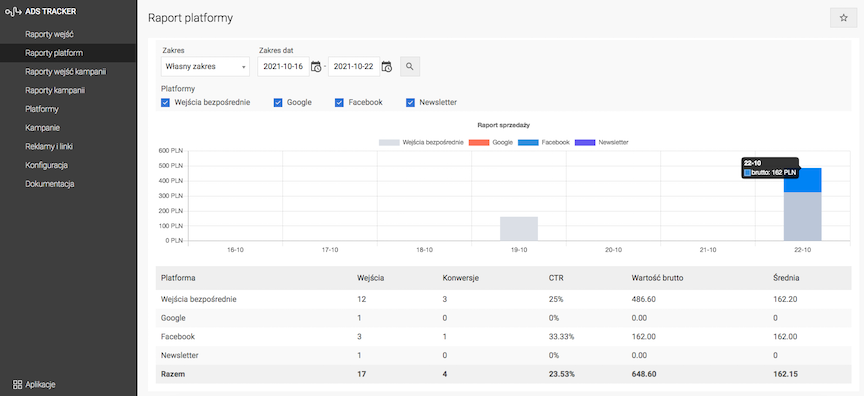Click the Razem totals row label

pyautogui.click(x=173, y=374)
